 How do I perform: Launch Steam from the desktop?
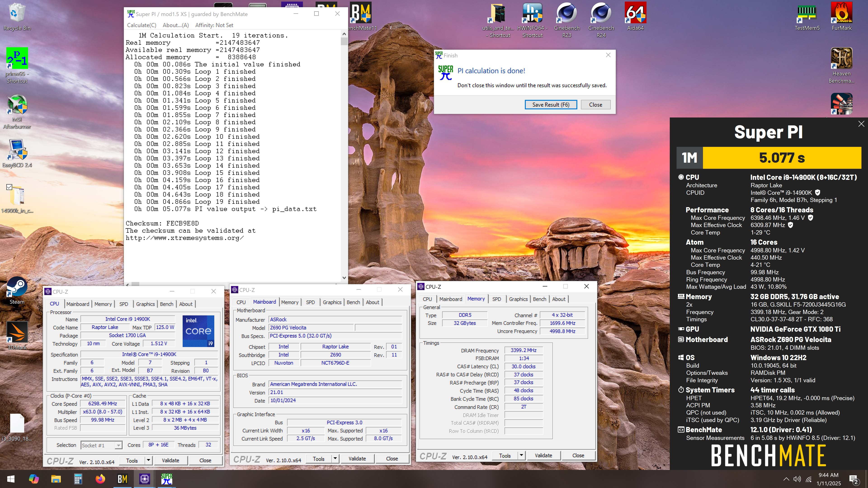[17, 290]
